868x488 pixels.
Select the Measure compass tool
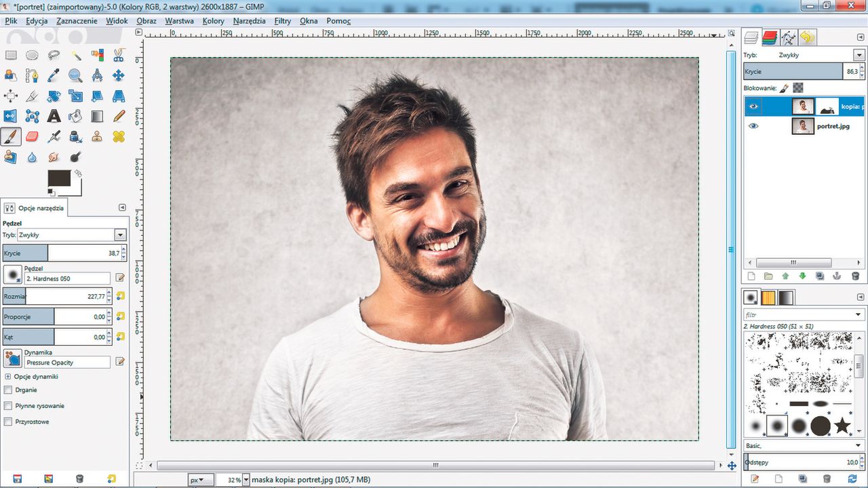click(x=97, y=75)
